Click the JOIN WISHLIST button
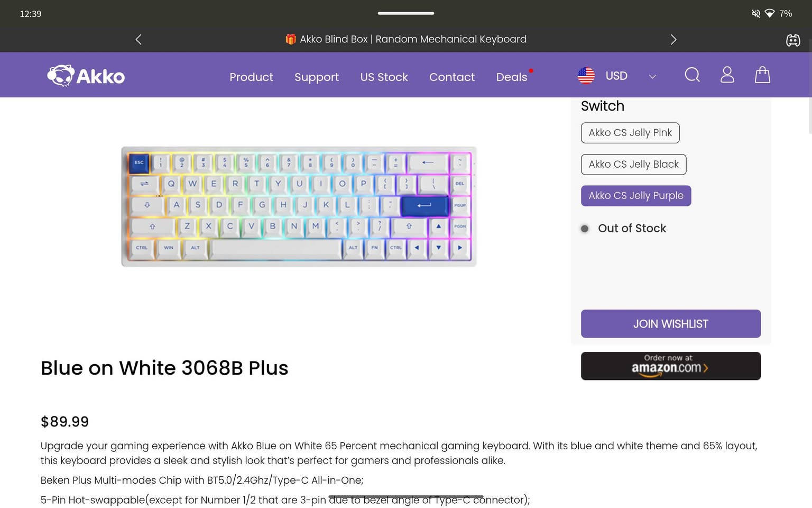 tap(670, 324)
